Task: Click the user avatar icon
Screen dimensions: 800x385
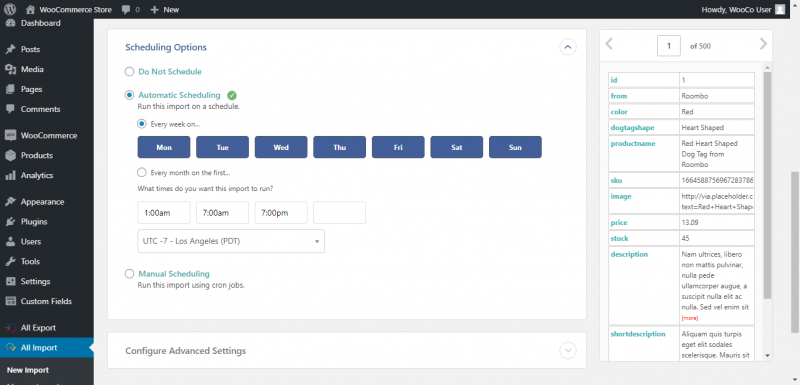Action: [x=780, y=9]
